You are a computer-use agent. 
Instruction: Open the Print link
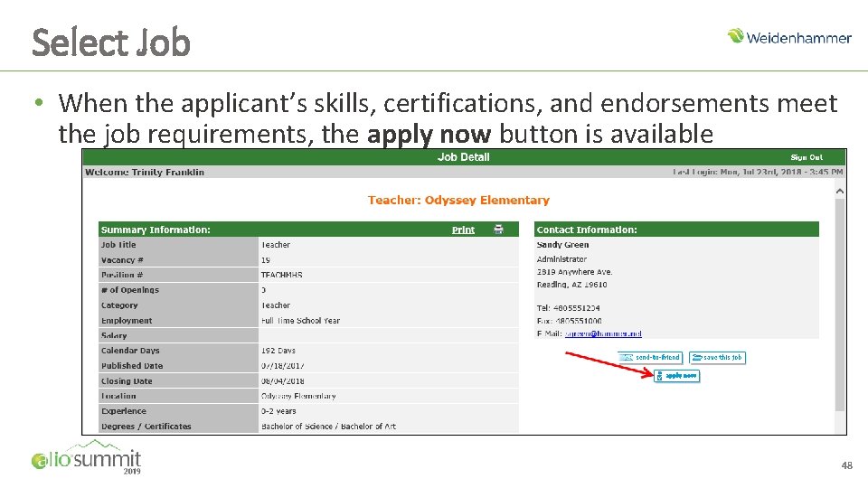(x=463, y=230)
